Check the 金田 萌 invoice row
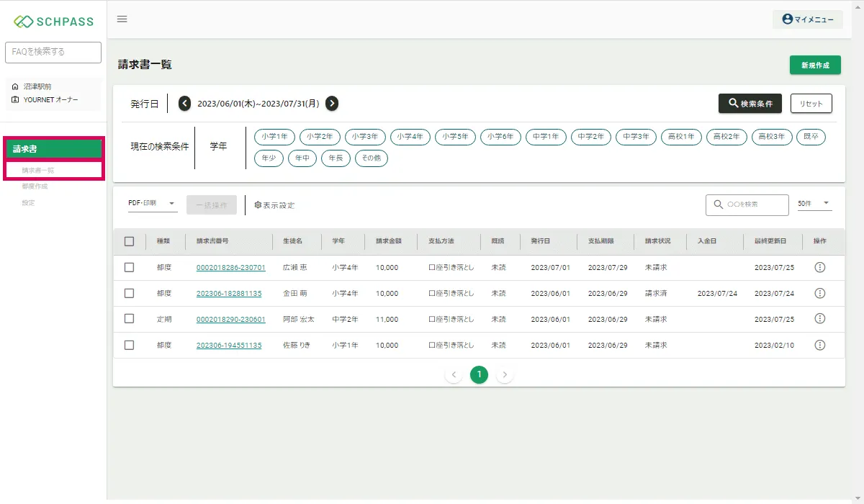Image resolution: width=864 pixels, height=504 pixels. [130, 293]
